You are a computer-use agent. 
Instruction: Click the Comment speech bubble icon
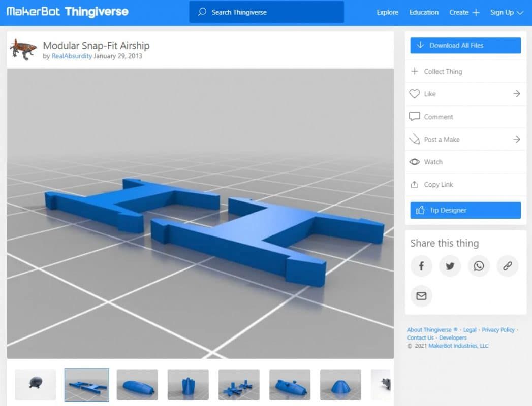click(414, 116)
